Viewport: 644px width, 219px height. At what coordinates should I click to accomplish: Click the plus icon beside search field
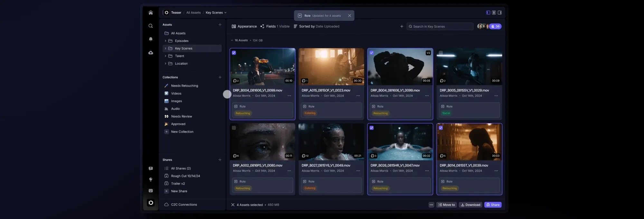[x=402, y=26]
